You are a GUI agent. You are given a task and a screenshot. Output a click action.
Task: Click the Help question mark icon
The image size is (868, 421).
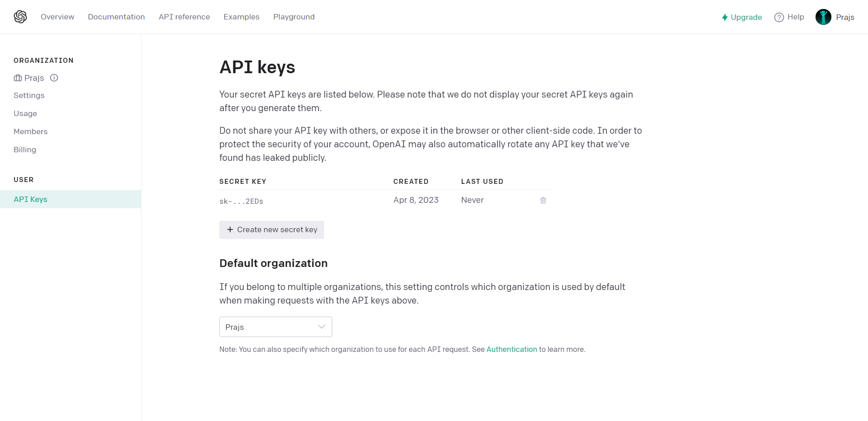779,17
